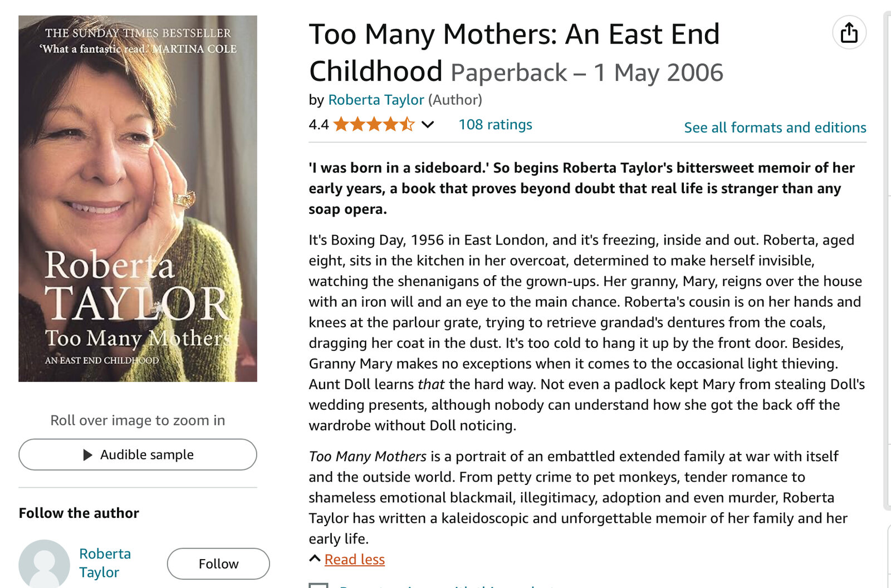Open Roberta Taylor profile under Follow the author
This screenshot has width=891, height=588.
105,563
